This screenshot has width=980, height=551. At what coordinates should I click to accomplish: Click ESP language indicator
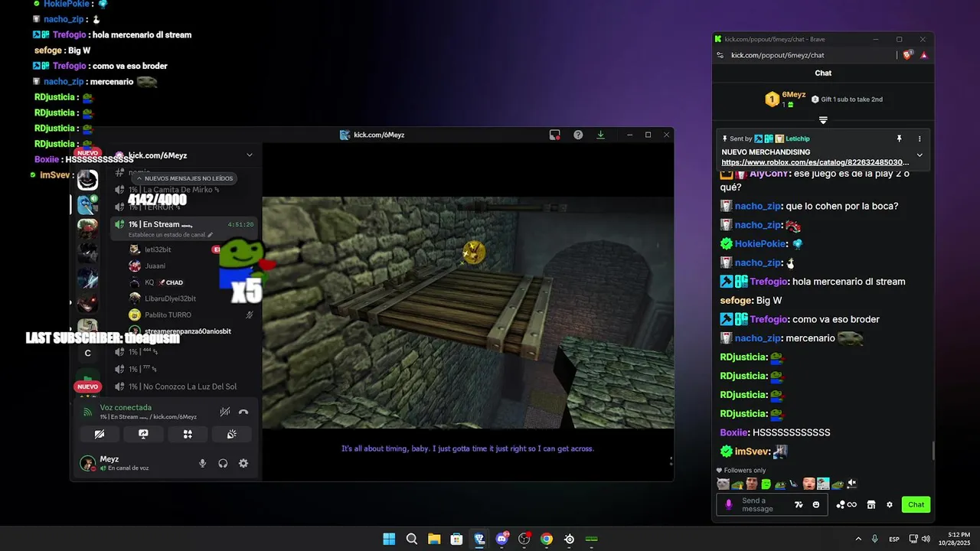894,540
